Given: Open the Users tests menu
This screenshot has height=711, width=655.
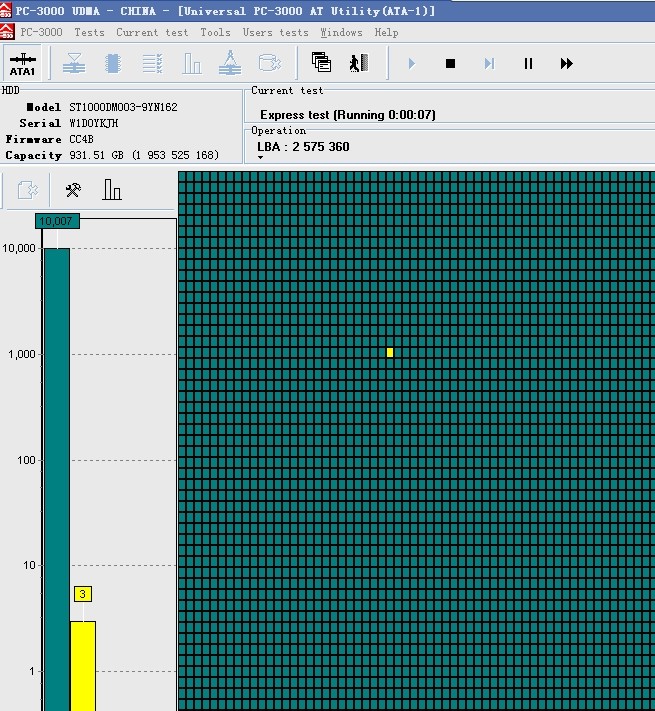Looking at the screenshot, I should point(275,32).
